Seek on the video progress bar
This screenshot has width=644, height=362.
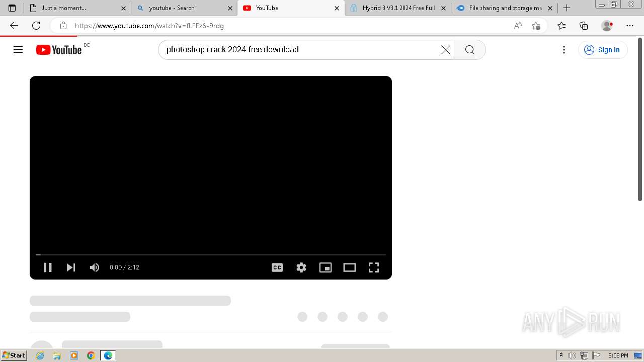pos(211,254)
